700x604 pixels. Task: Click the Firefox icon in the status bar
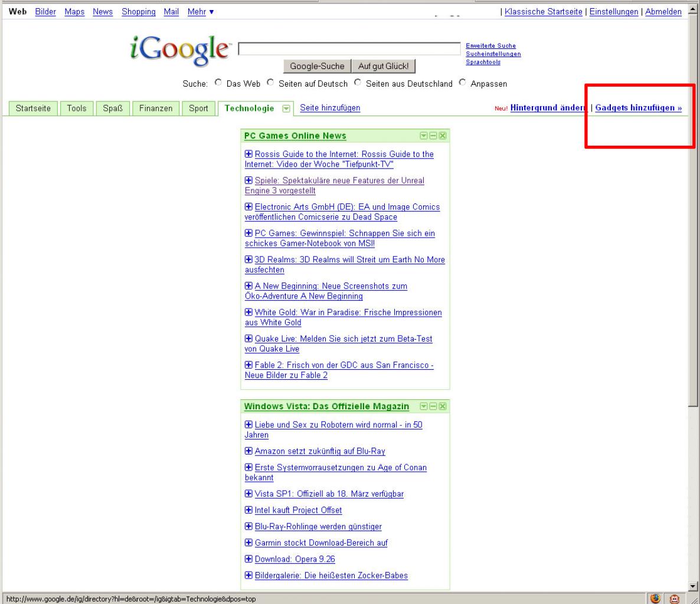655,599
